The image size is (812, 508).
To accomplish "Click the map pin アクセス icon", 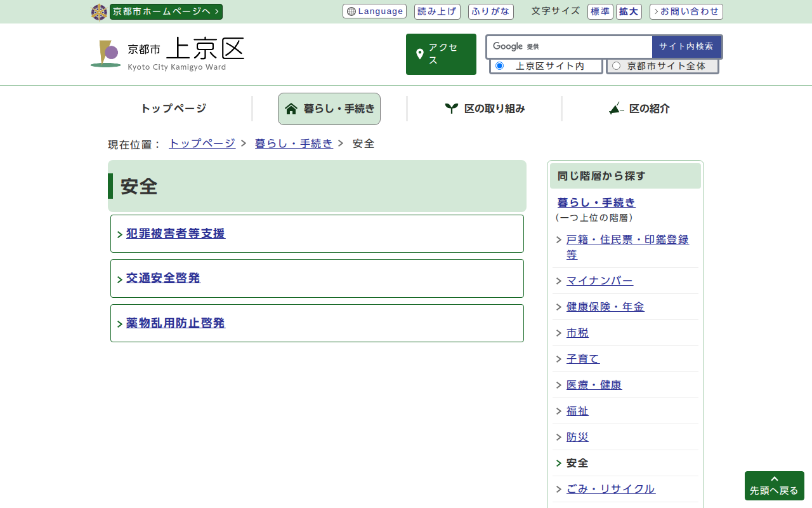I will pyautogui.click(x=419, y=54).
